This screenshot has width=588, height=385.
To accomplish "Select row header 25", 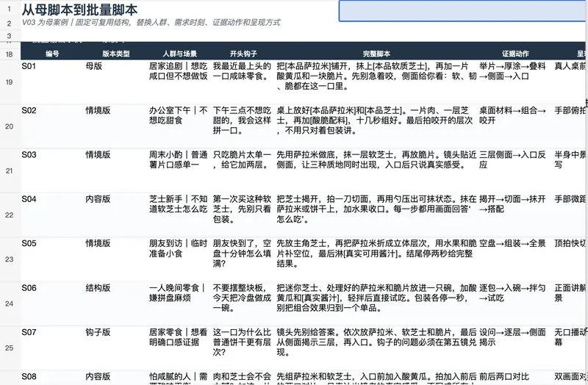I will [x=10, y=348].
